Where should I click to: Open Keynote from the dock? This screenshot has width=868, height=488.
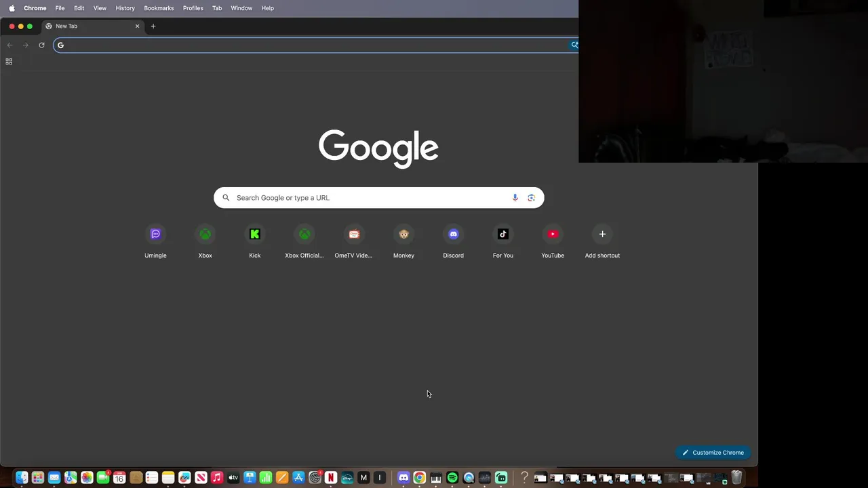point(250,478)
